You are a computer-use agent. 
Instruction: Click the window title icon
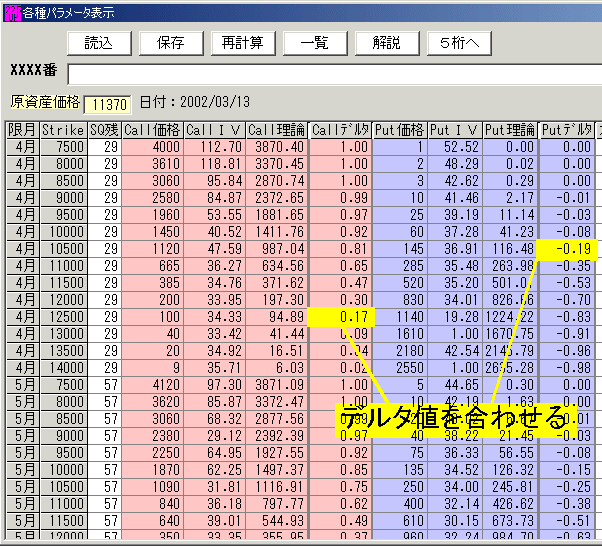click(x=13, y=13)
